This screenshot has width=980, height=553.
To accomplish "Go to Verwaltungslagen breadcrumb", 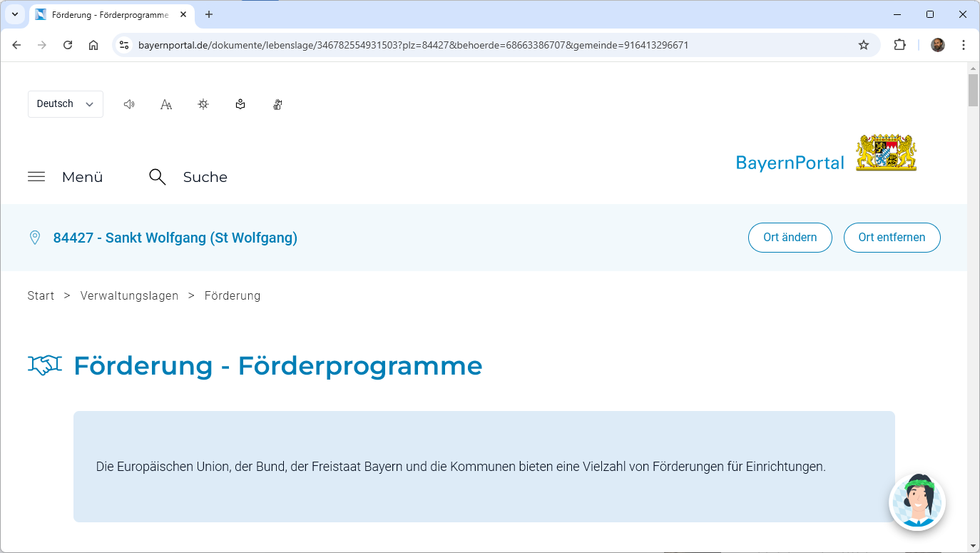I will (129, 295).
